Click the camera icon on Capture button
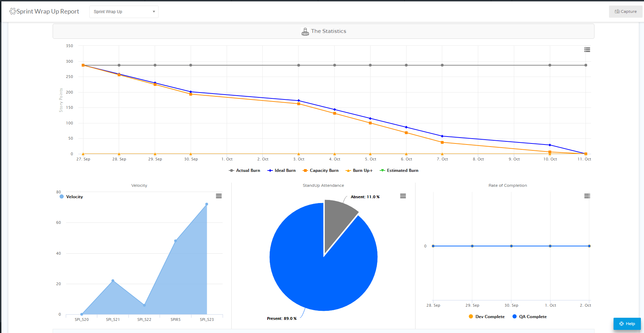The width and height of the screenshot is (644, 333). (x=617, y=11)
